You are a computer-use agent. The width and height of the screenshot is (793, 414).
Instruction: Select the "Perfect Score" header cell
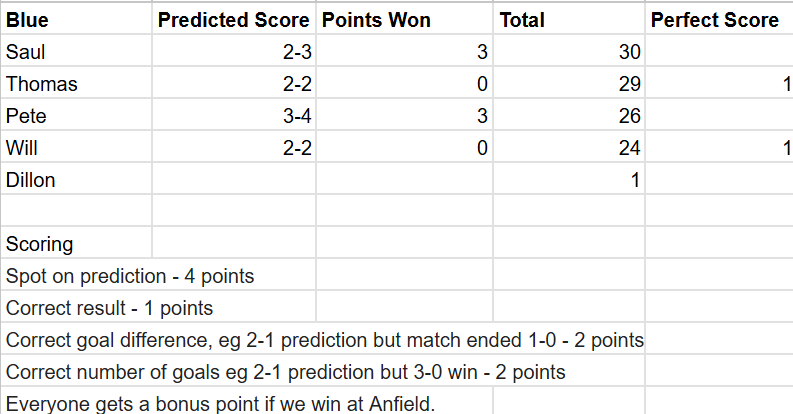pos(718,20)
